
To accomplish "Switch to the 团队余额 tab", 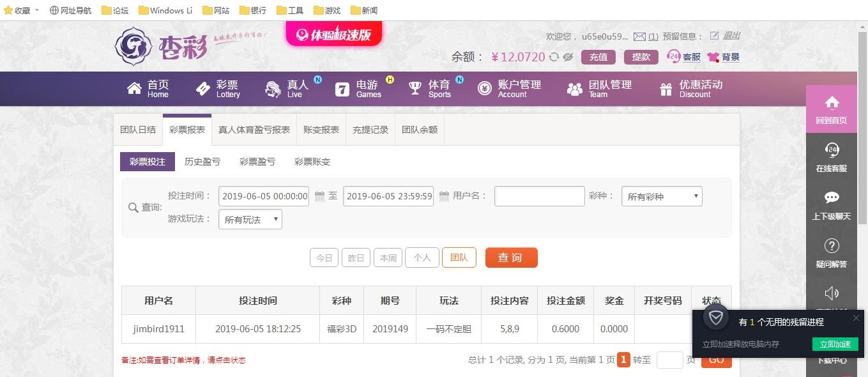I will pos(420,130).
